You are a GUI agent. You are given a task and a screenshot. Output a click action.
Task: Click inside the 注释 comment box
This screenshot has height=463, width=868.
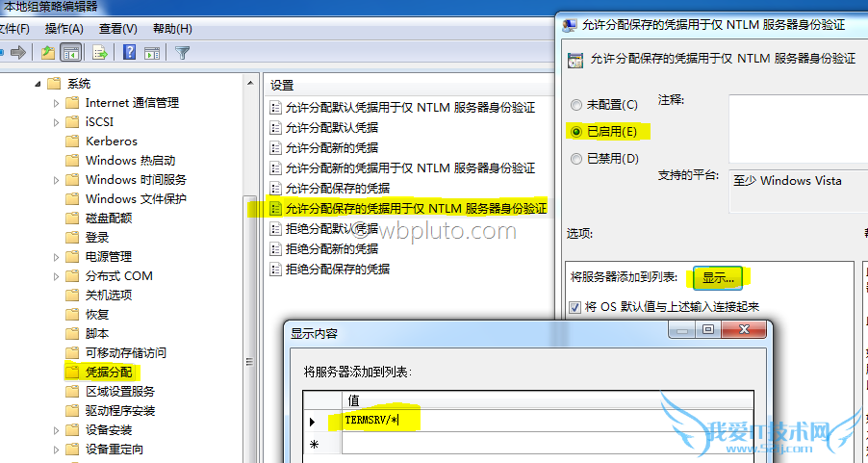(799, 128)
